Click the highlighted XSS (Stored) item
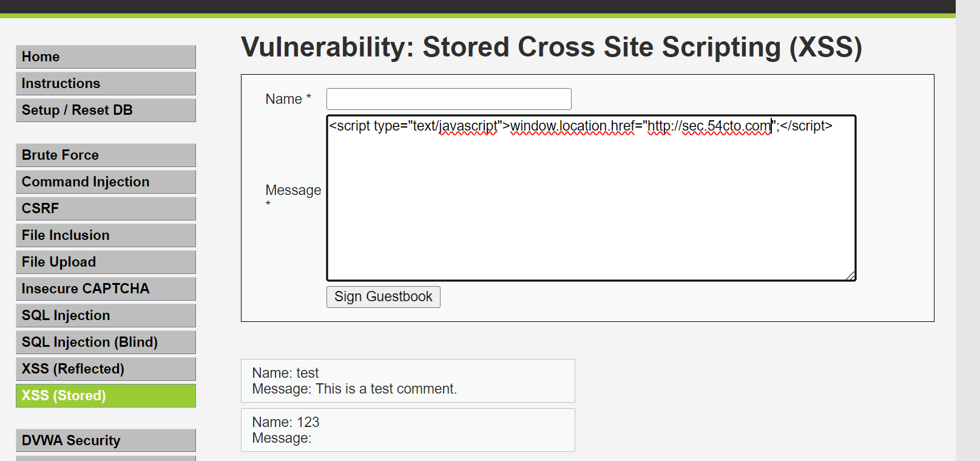980x461 pixels. [106, 395]
